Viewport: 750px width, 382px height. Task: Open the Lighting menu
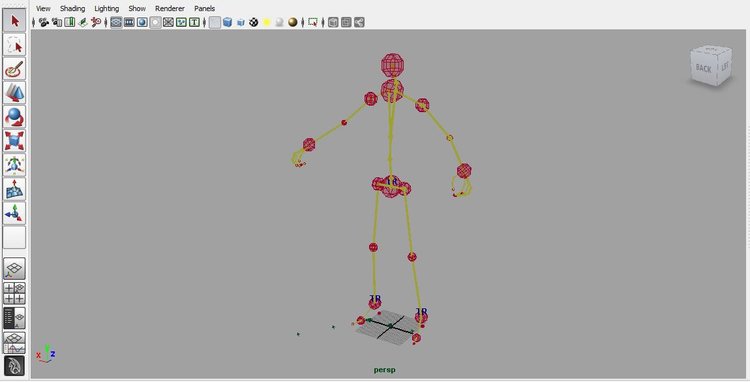(106, 9)
